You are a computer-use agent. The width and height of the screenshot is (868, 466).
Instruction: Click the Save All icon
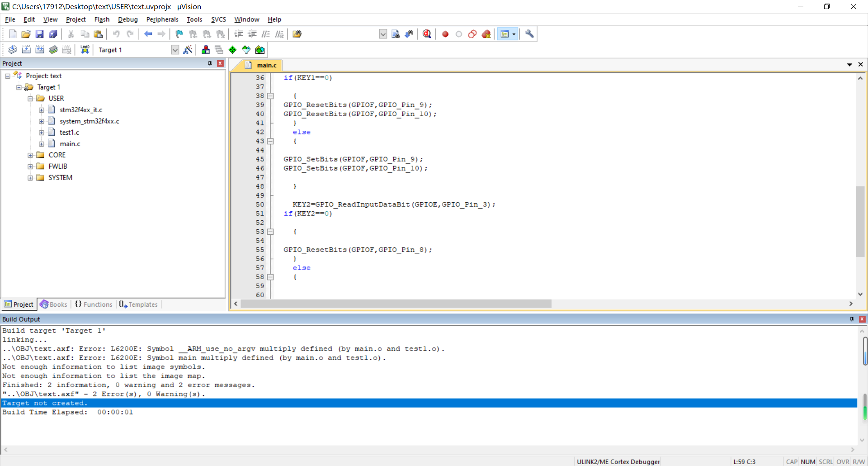[x=53, y=34]
